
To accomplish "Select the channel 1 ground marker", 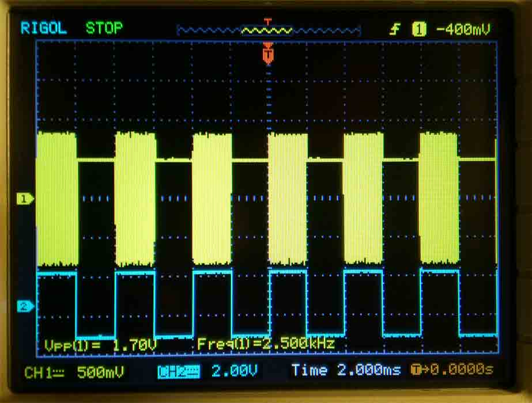I will point(23,199).
